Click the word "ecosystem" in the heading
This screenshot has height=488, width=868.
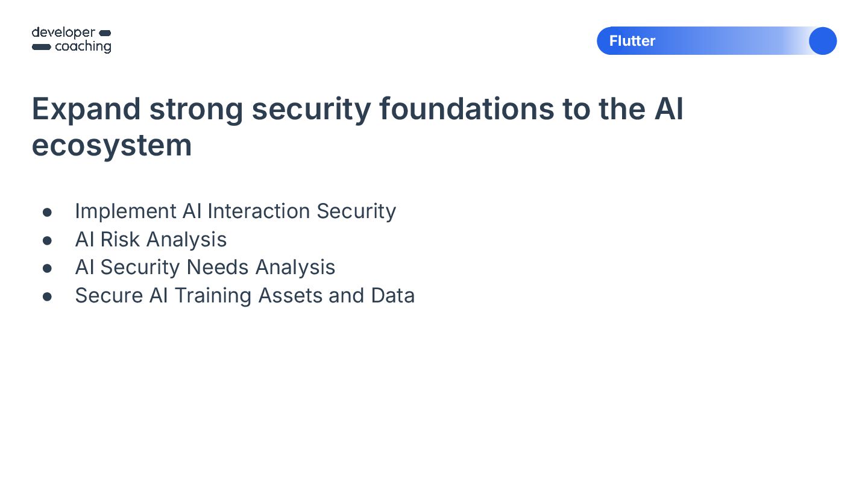[x=112, y=145]
